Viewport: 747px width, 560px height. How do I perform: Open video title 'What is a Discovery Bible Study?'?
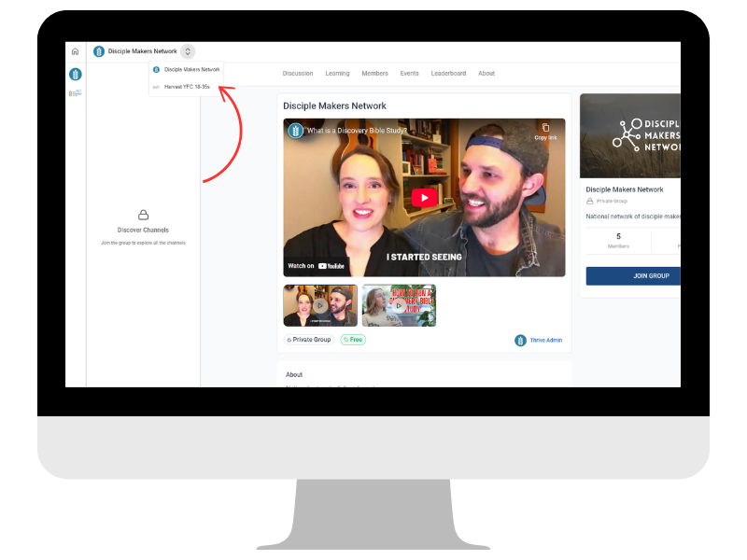357,131
